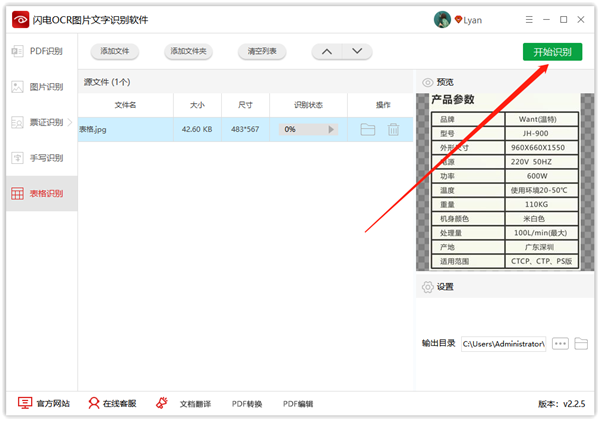Open 官方网站 link at bottom
The image size is (600, 421).
click(45, 404)
